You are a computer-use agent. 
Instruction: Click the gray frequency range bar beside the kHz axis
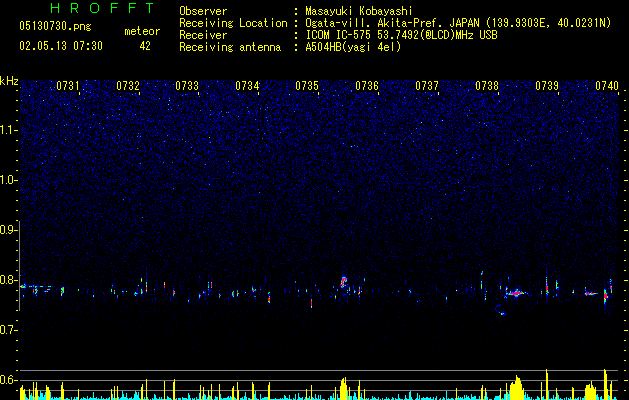coord(19,266)
